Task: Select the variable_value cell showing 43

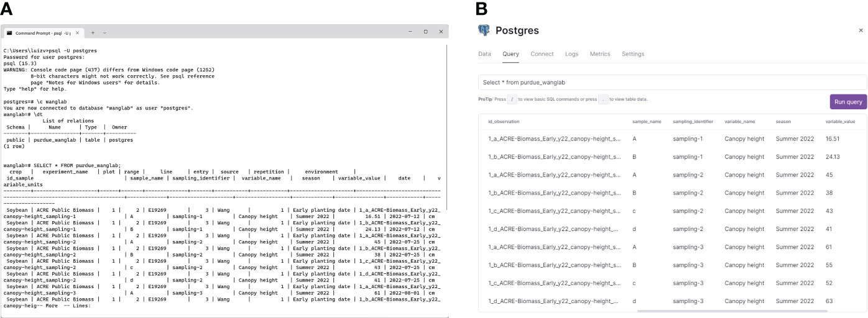Action: (829, 211)
